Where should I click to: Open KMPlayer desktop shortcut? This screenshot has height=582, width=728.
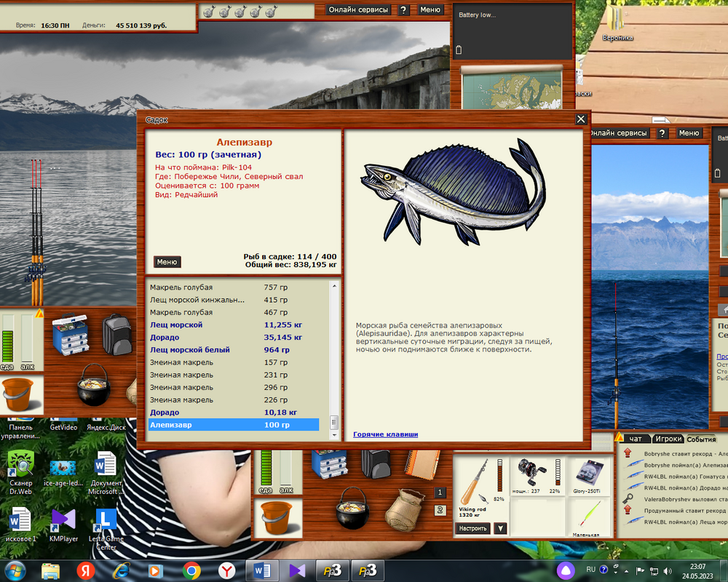point(63,524)
